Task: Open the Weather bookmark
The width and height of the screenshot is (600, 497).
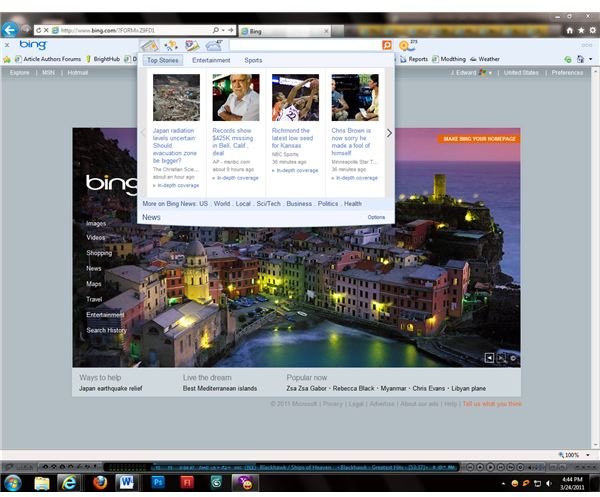Action: (485, 59)
